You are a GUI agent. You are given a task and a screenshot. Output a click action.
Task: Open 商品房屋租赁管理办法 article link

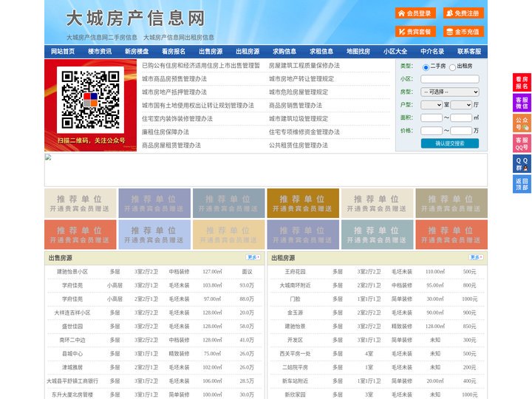(171, 146)
